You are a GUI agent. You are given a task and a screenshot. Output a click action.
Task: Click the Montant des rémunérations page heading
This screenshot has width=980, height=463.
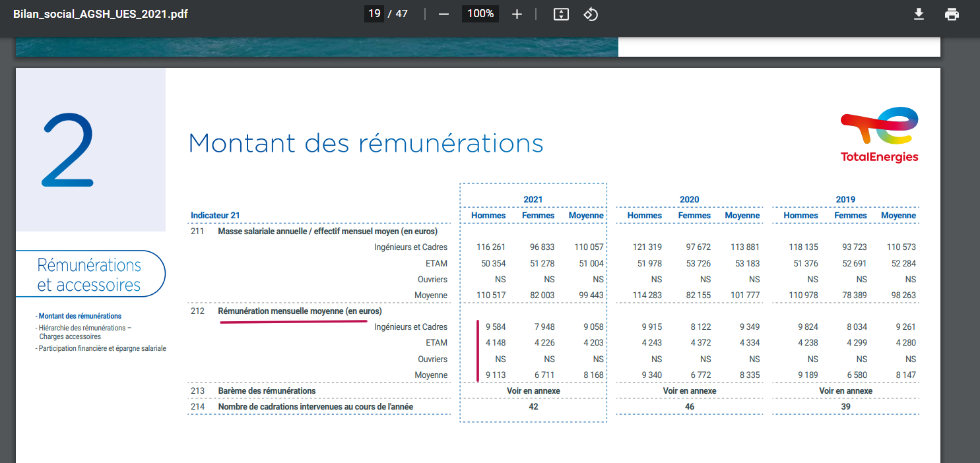tap(366, 143)
